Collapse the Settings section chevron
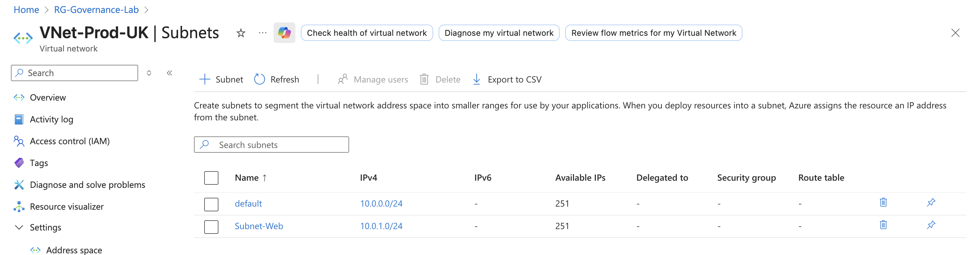Screen dimensions: 980x255 (19, 227)
